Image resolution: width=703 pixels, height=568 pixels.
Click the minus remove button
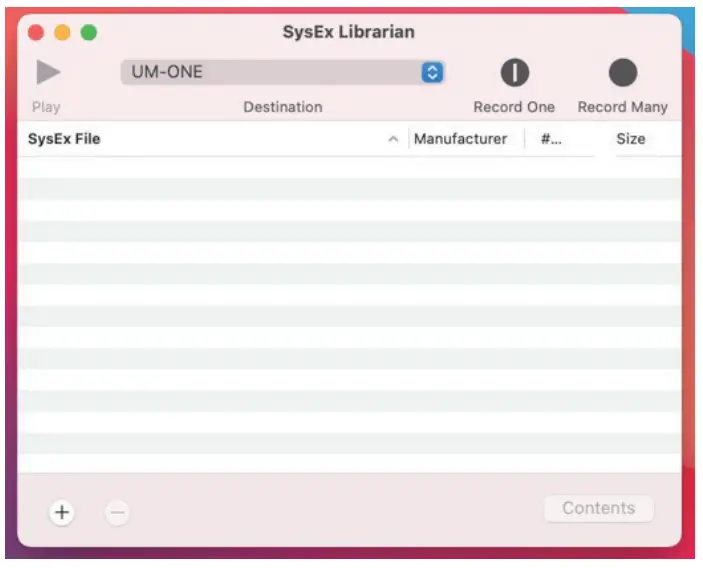pos(117,512)
